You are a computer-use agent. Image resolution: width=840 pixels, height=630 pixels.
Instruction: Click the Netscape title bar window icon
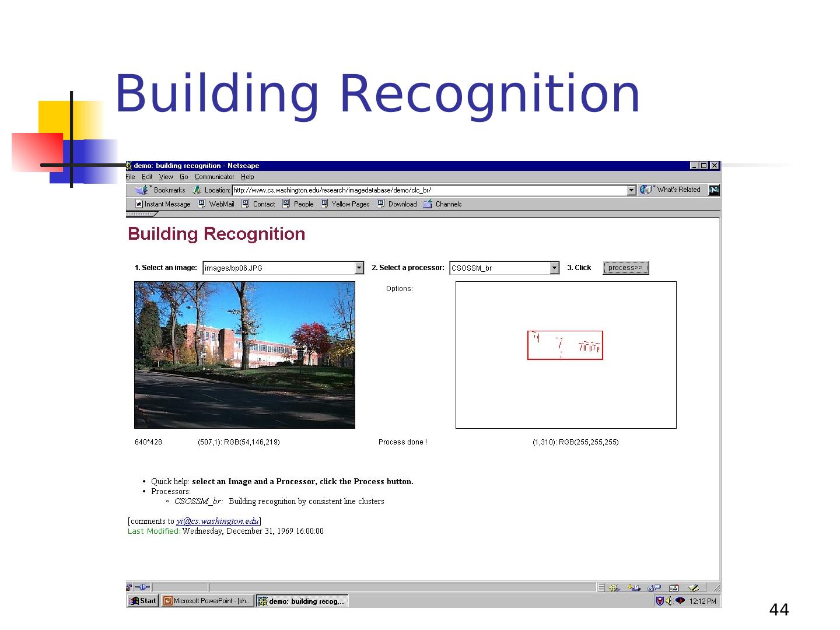click(x=129, y=166)
